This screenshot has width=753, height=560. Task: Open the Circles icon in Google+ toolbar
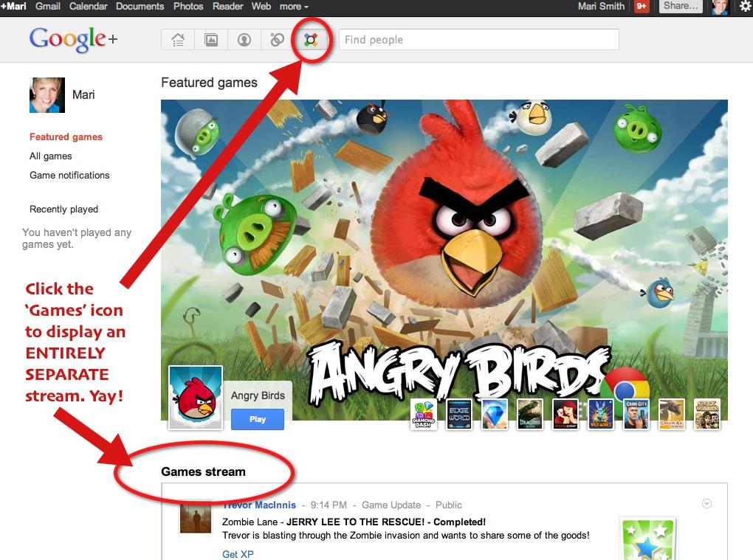(x=277, y=39)
